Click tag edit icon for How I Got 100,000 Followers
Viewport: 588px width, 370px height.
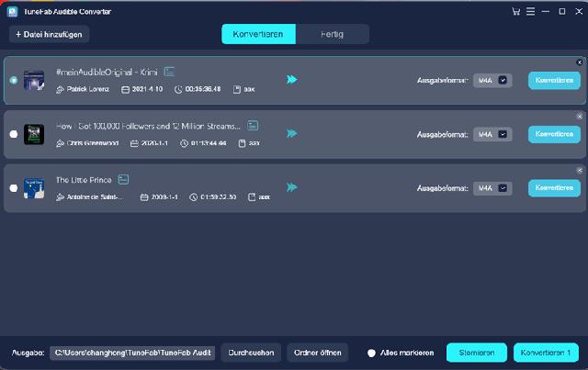click(x=253, y=125)
